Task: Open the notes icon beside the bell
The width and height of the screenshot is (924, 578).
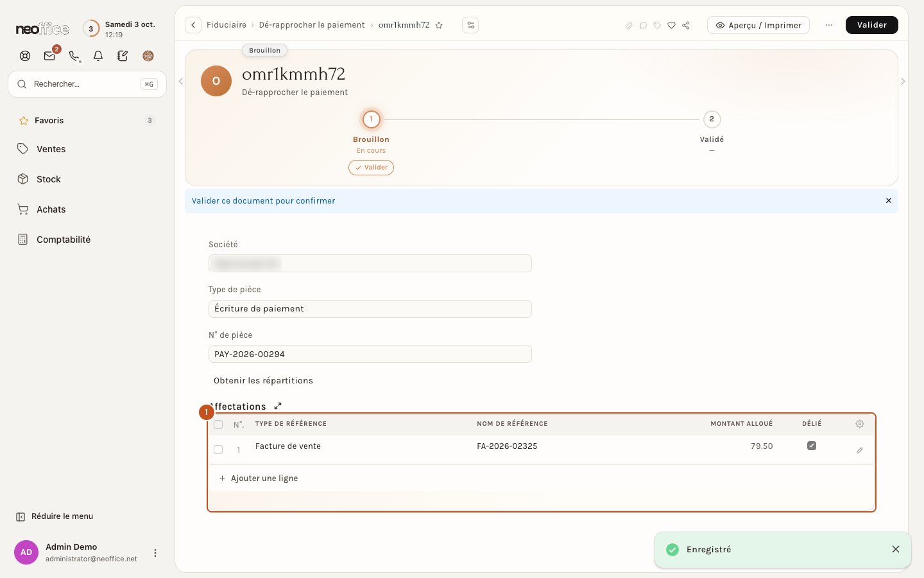Action: coord(123,56)
